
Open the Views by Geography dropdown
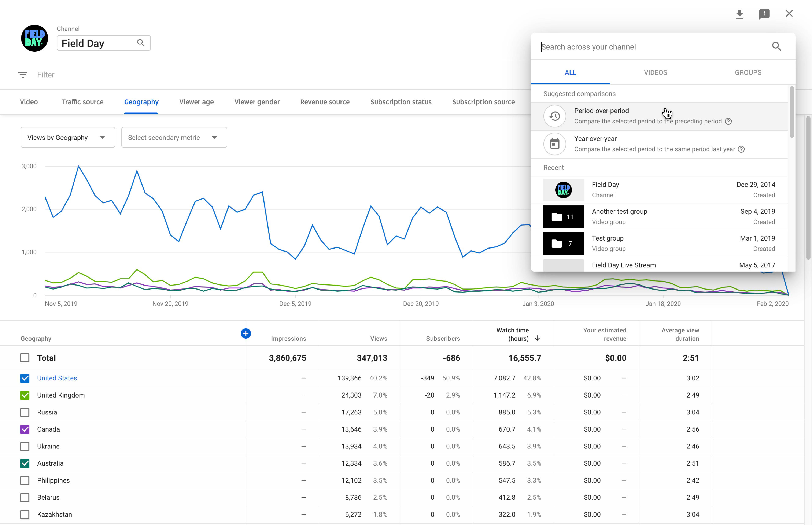tap(68, 137)
